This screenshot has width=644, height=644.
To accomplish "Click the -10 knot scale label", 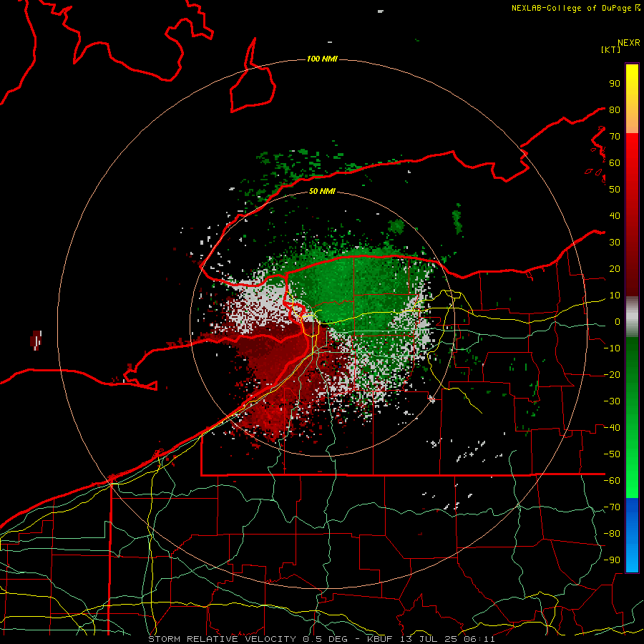I will coord(612,348).
